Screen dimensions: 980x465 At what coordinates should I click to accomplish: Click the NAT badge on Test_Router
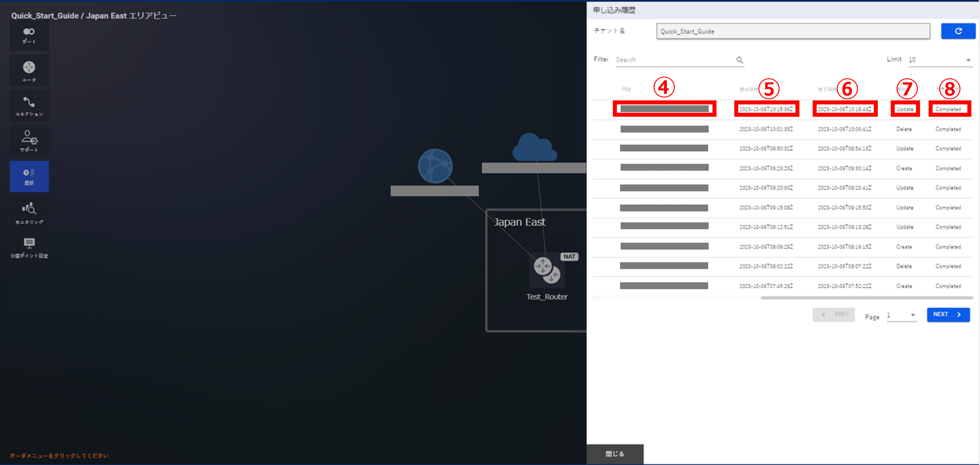coord(569,257)
